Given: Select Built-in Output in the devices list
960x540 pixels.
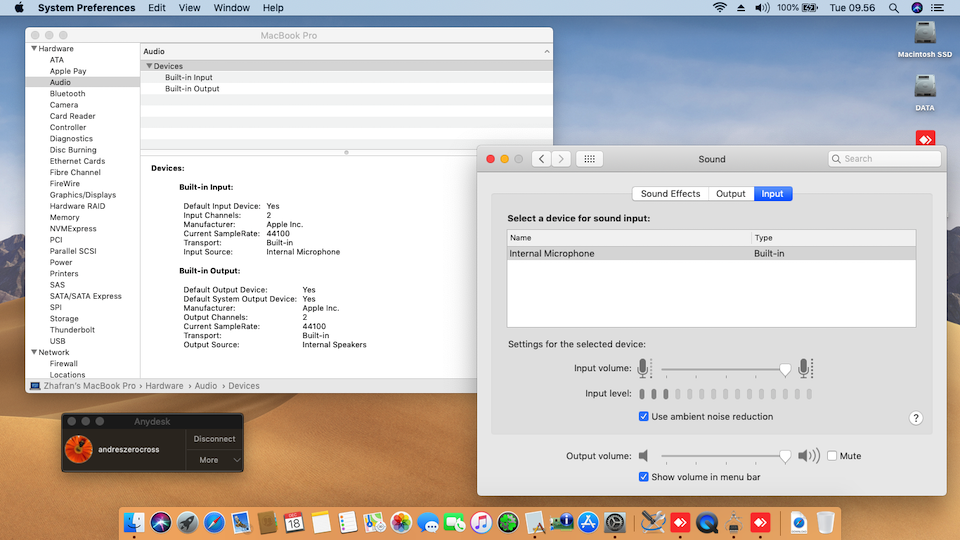Looking at the screenshot, I should pyautogui.click(x=192, y=89).
